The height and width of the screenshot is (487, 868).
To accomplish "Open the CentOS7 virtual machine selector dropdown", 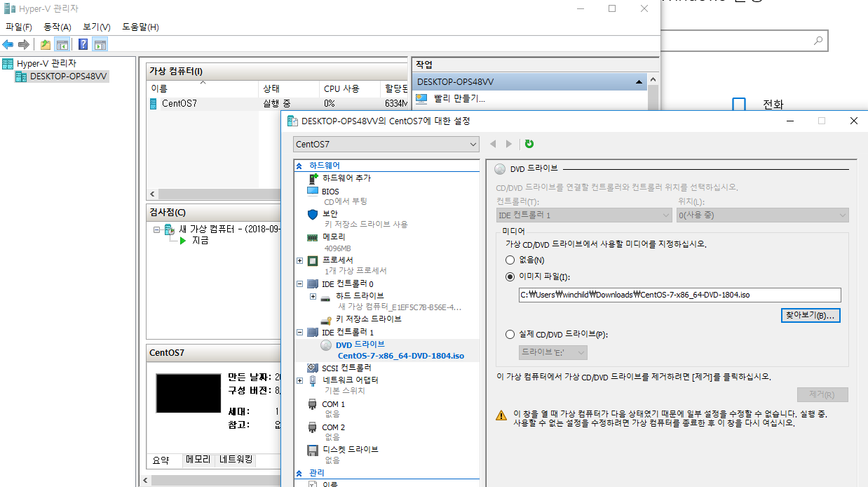I will tap(386, 144).
